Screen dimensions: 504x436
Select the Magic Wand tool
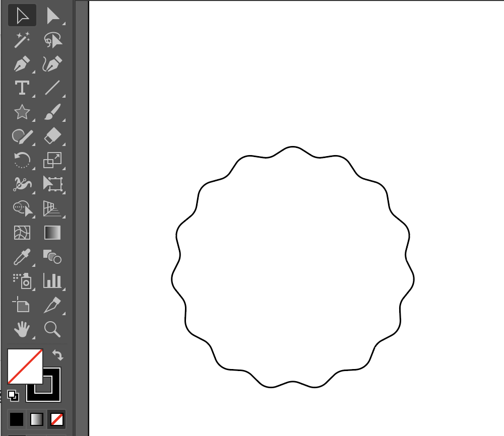point(22,40)
